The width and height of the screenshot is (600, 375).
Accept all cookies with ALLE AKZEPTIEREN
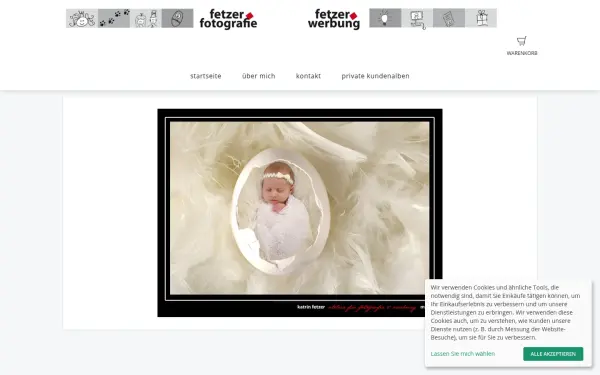click(x=553, y=354)
